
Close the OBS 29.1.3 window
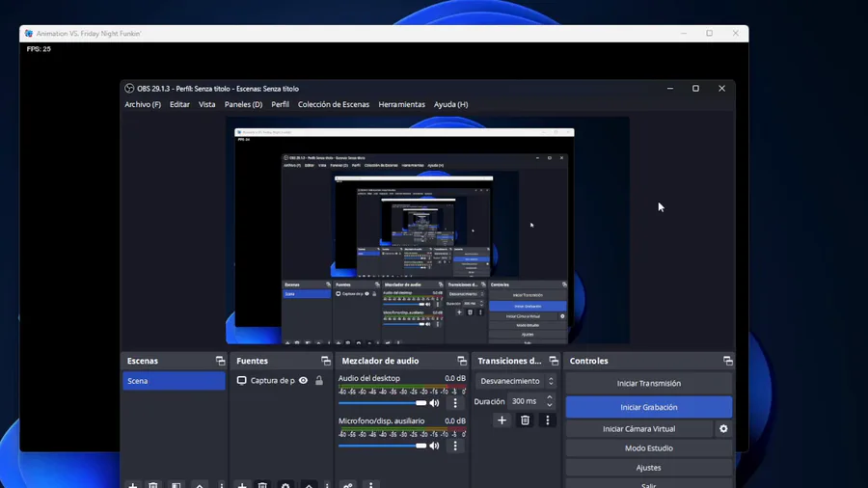[x=721, y=89]
